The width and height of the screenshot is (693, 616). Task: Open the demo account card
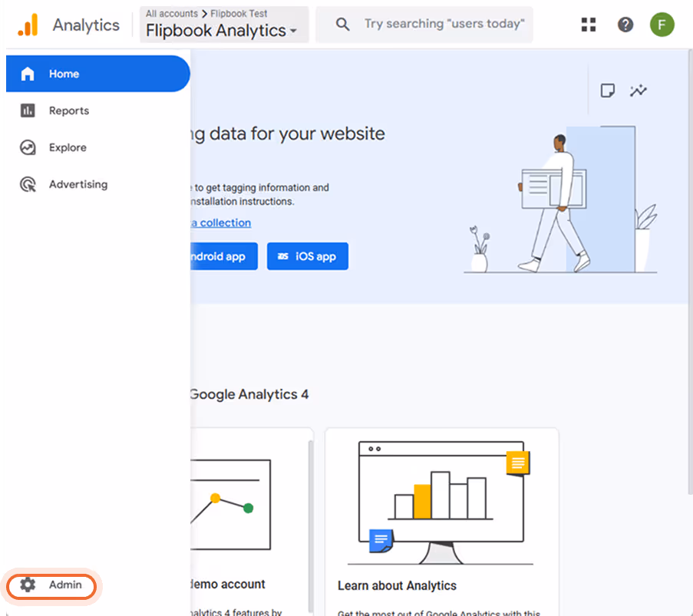pos(252,522)
